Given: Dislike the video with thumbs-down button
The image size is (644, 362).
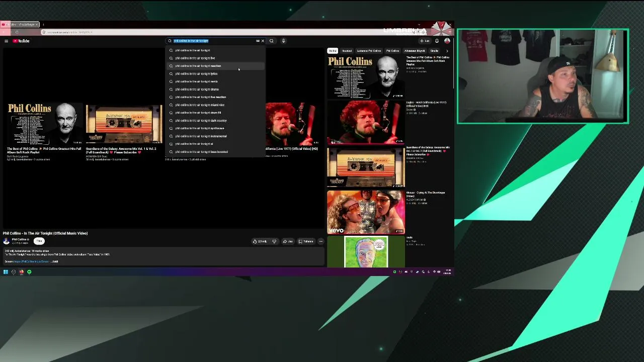Looking at the screenshot, I should click(x=274, y=241).
